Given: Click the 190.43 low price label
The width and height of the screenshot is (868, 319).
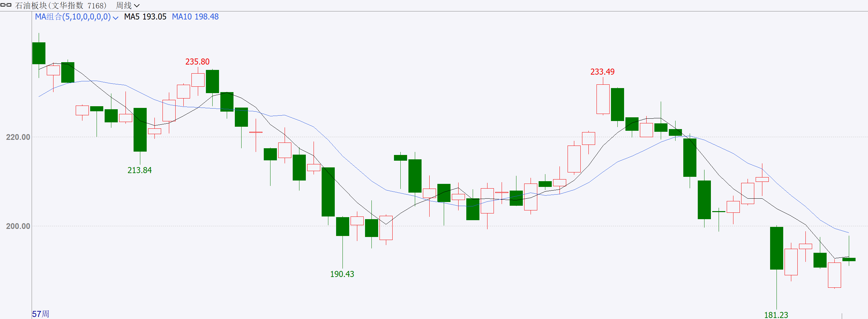Looking at the screenshot, I should pyautogui.click(x=342, y=274).
